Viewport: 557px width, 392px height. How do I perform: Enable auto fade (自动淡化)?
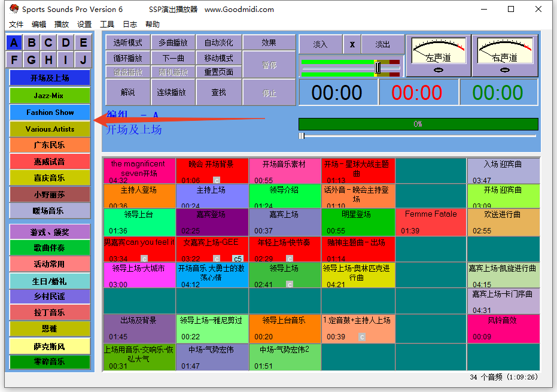[219, 42]
